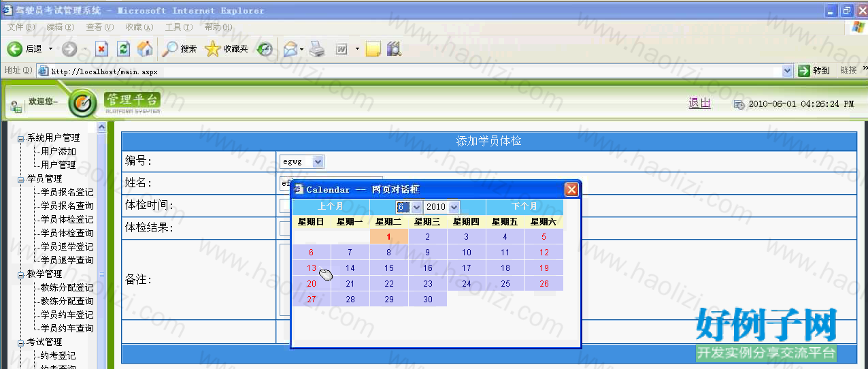This screenshot has height=369, width=868.
Task: Click 下个月 next month button
Action: 524,206
